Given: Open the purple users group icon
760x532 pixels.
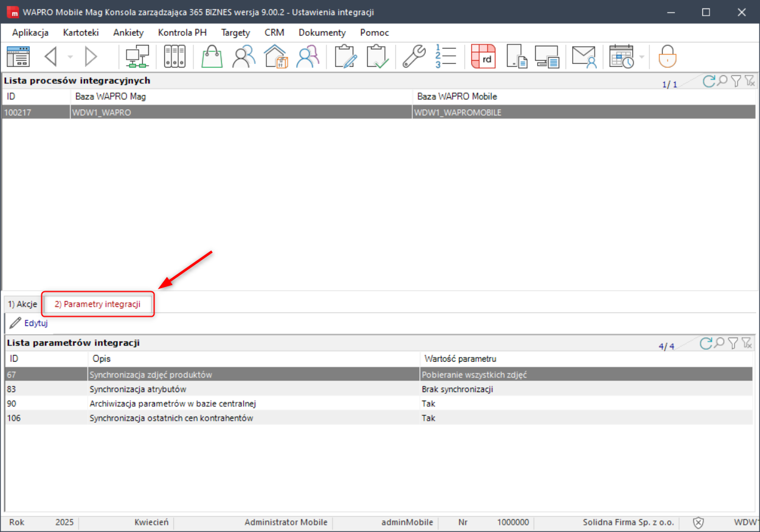Looking at the screenshot, I should click(308, 57).
